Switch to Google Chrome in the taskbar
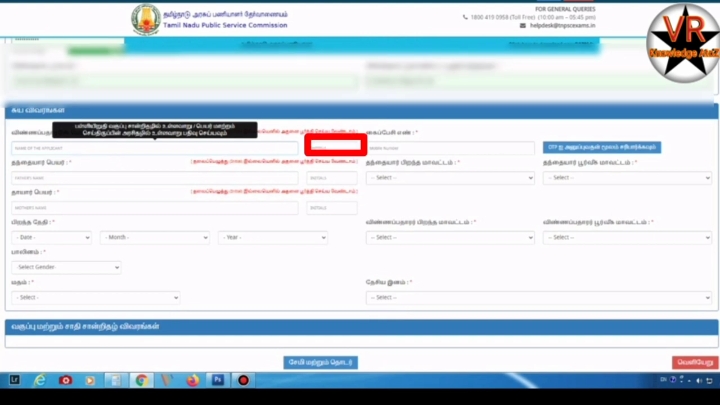Viewport: 720px width, 405px height. (x=141, y=380)
